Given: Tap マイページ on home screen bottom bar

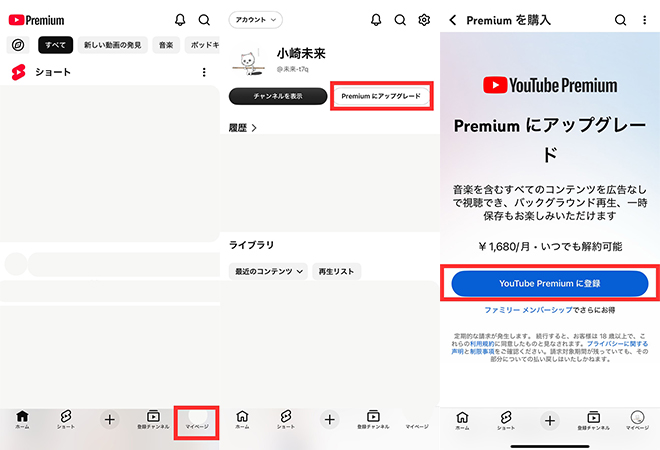Looking at the screenshot, I should click(197, 423).
